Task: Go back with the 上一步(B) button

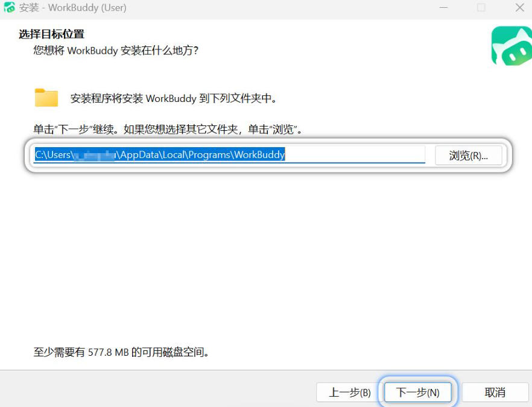Action: point(350,393)
